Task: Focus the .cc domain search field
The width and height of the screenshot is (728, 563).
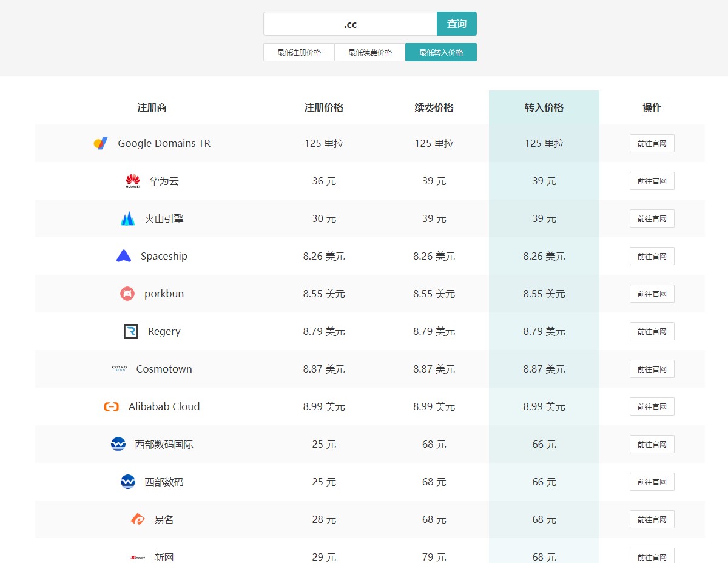Action: click(350, 24)
